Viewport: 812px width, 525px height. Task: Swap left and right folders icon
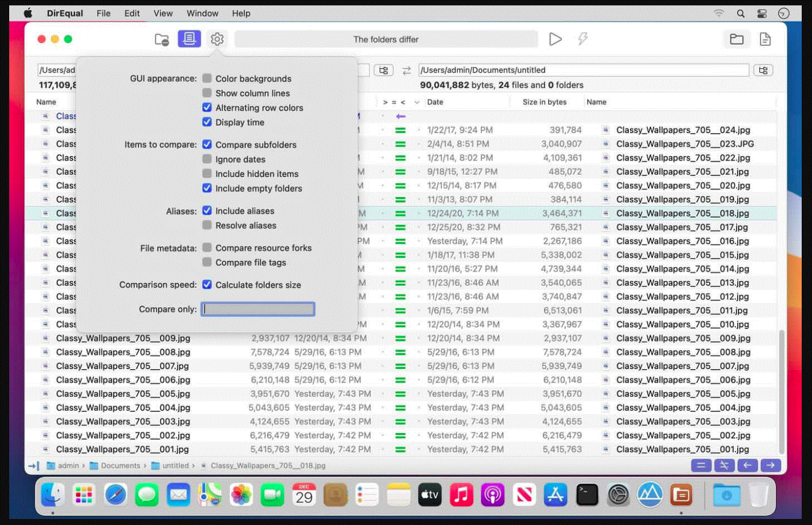(x=407, y=70)
